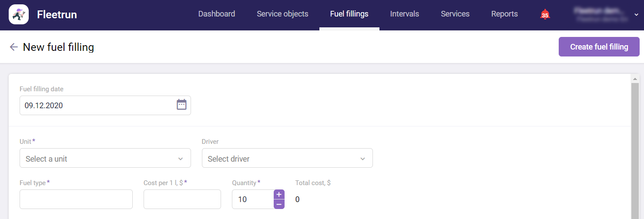
Task: Open the user account menu chevron
Action: point(636,15)
